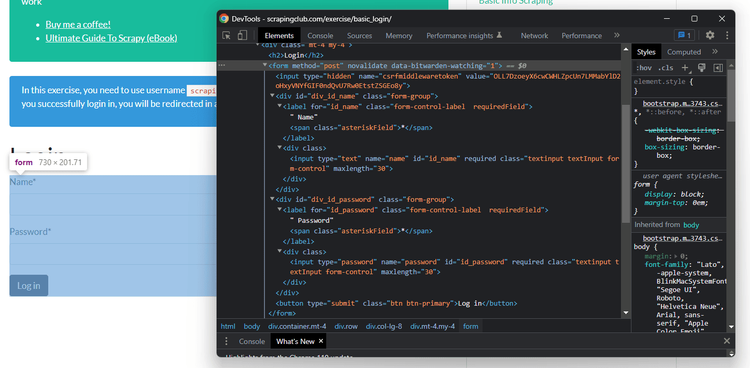Open the Sources tab
The width and height of the screenshot is (750, 368).
click(x=359, y=35)
